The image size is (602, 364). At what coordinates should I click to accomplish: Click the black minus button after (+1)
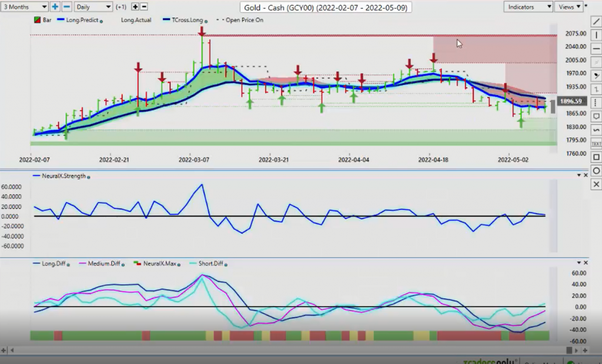pos(144,7)
